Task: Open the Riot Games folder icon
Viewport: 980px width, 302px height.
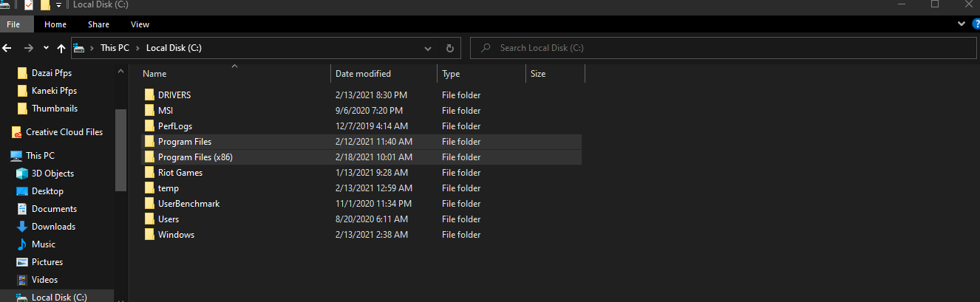Action: click(x=149, y=173)
